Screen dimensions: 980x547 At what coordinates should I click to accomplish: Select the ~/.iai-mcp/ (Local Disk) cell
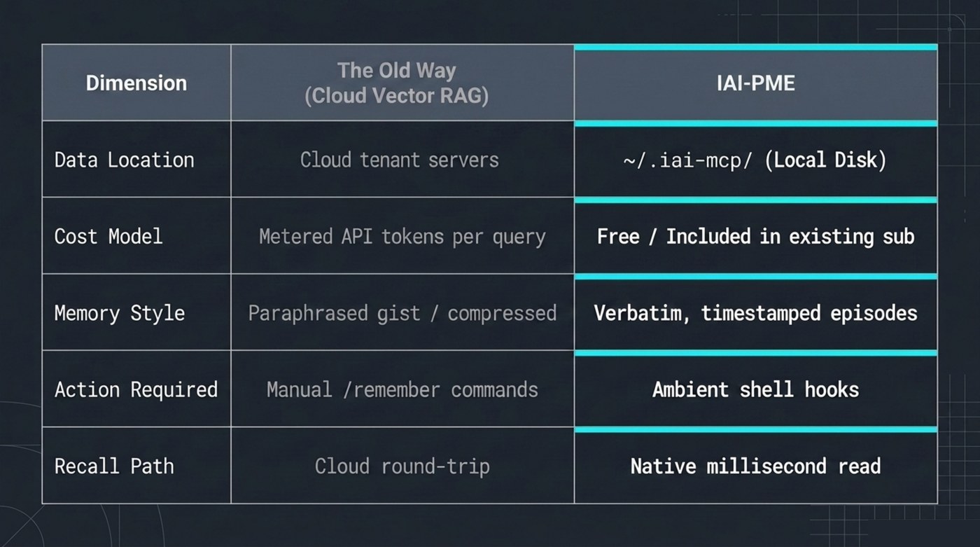pos(756,161)
